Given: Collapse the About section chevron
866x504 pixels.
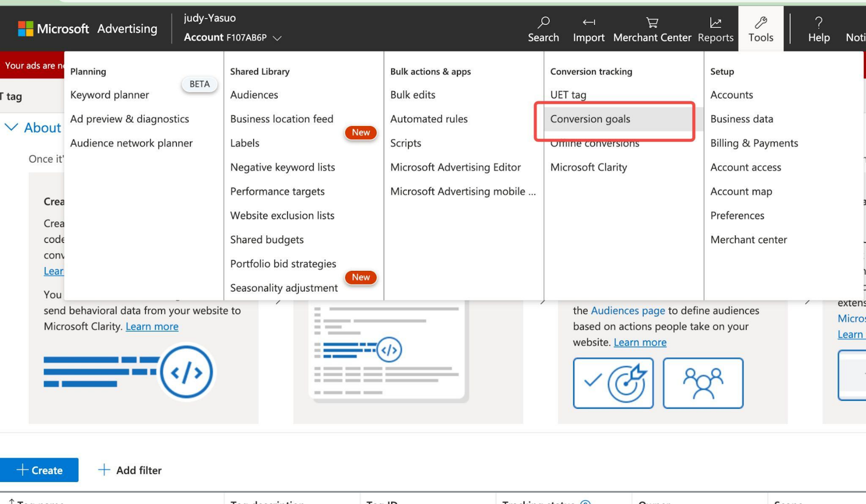Looking at the screenshot, I should coord(11,127).
